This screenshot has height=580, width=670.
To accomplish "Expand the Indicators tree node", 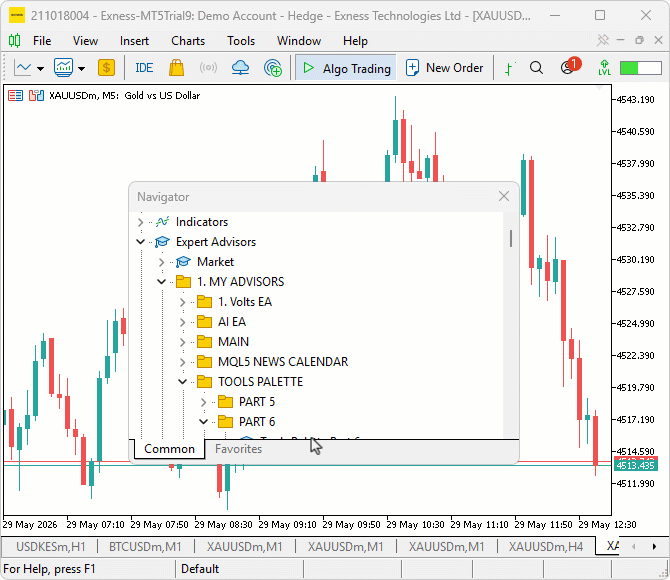I will [x=140, y=222].
